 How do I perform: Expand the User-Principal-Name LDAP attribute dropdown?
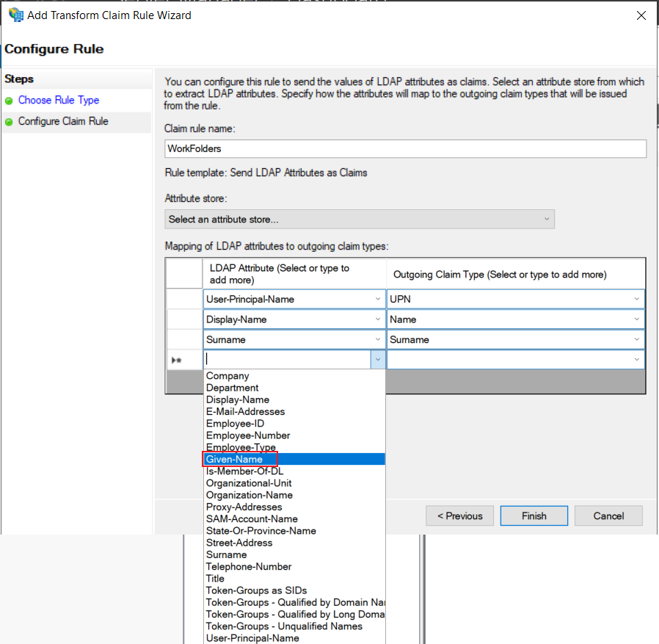tap(378, 299)
